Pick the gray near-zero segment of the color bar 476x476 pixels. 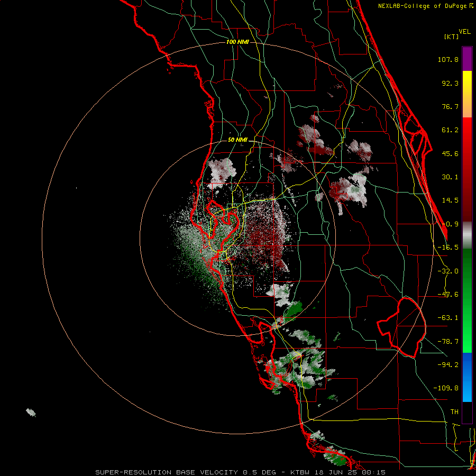pyautogui.click(x=467, y=235)
